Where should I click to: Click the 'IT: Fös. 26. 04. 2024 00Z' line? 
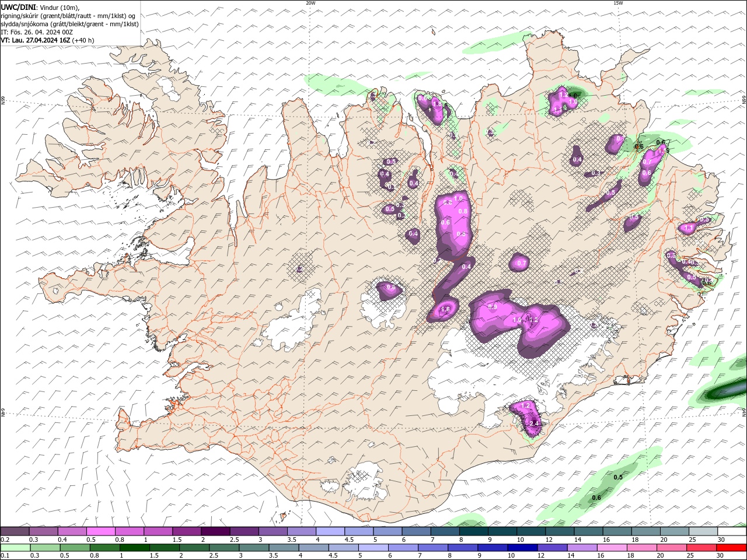click(36, 32)
